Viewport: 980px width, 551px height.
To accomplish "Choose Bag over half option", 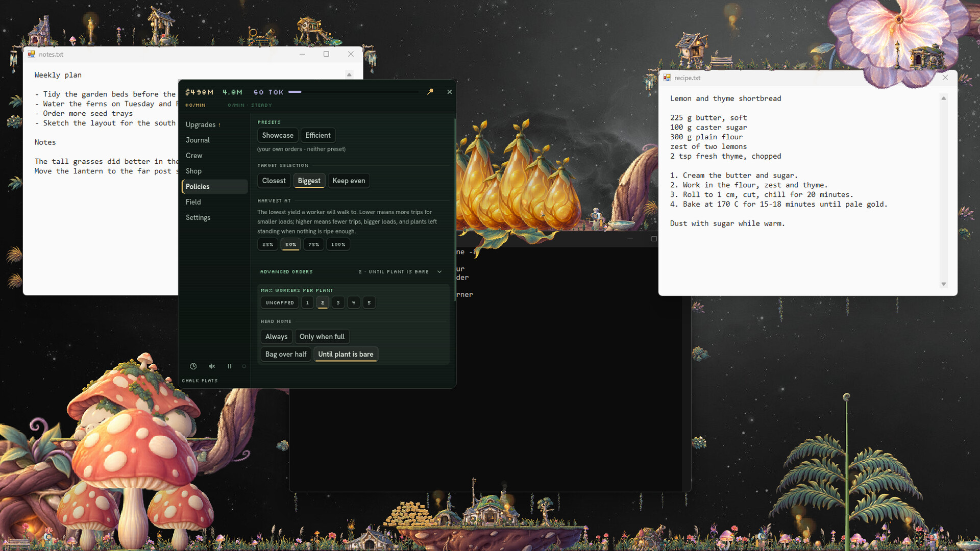I will (286, 354).
